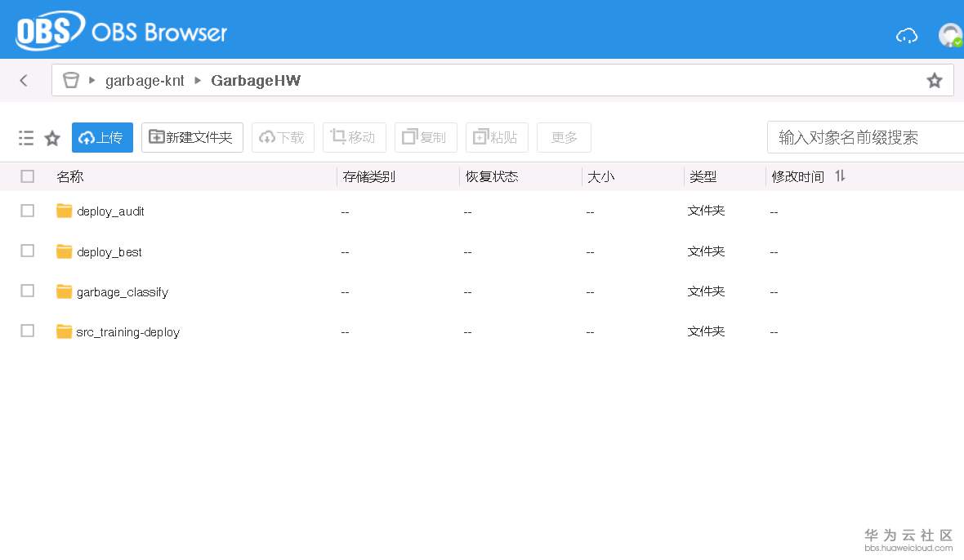Screen dimensions: 964x560
Task: Open the deploy_audit folder name
Action: point(110,211)
